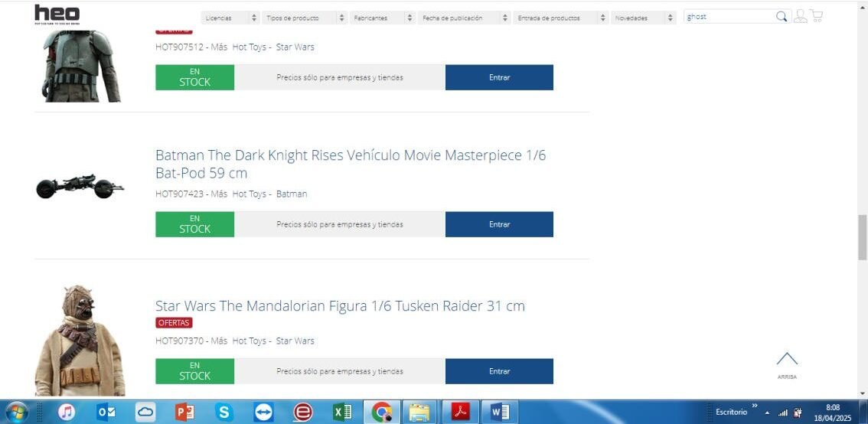The width and height of the screenshot is (868, 424).
Task: Open PowerPoint from the taskbar
Action: click(184, 413)
